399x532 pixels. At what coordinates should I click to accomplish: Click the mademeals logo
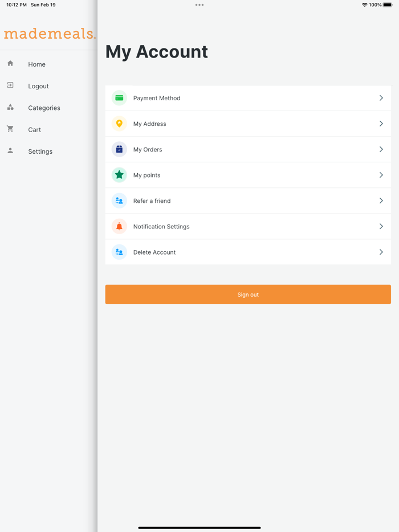[50, 34]
